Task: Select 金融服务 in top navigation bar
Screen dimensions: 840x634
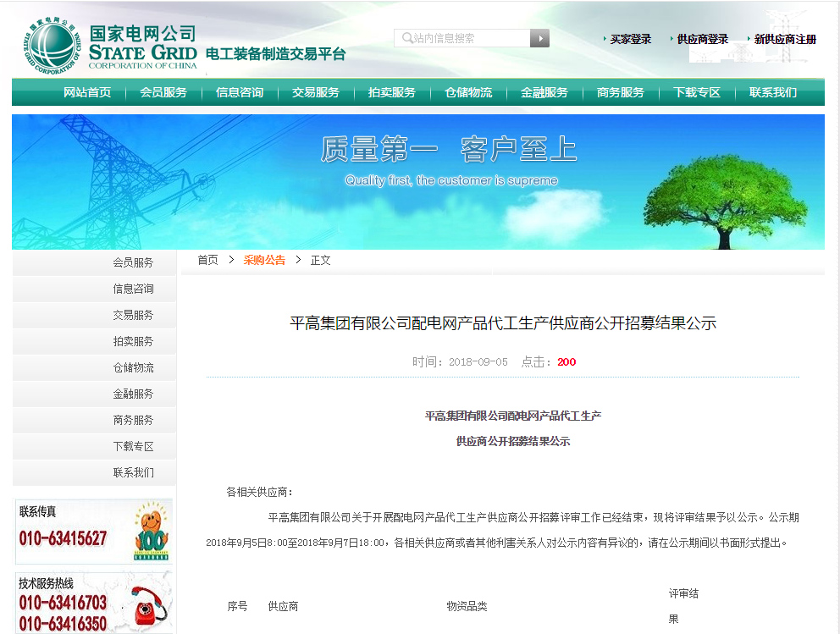Action: [544, 92]
